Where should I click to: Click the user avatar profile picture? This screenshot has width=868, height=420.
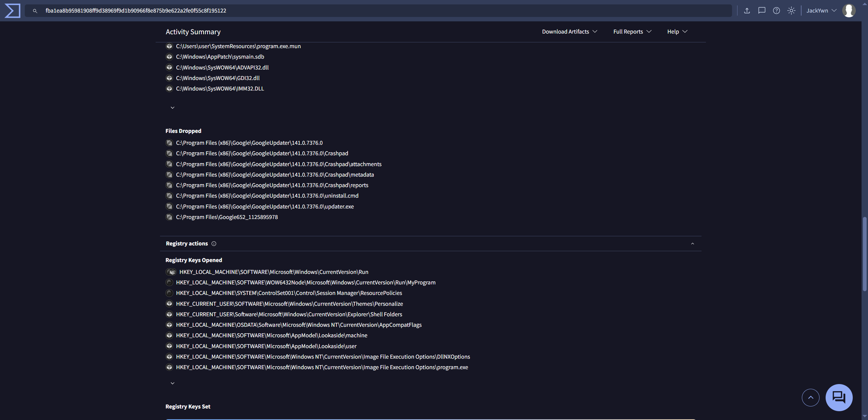(x=849, y=11)
